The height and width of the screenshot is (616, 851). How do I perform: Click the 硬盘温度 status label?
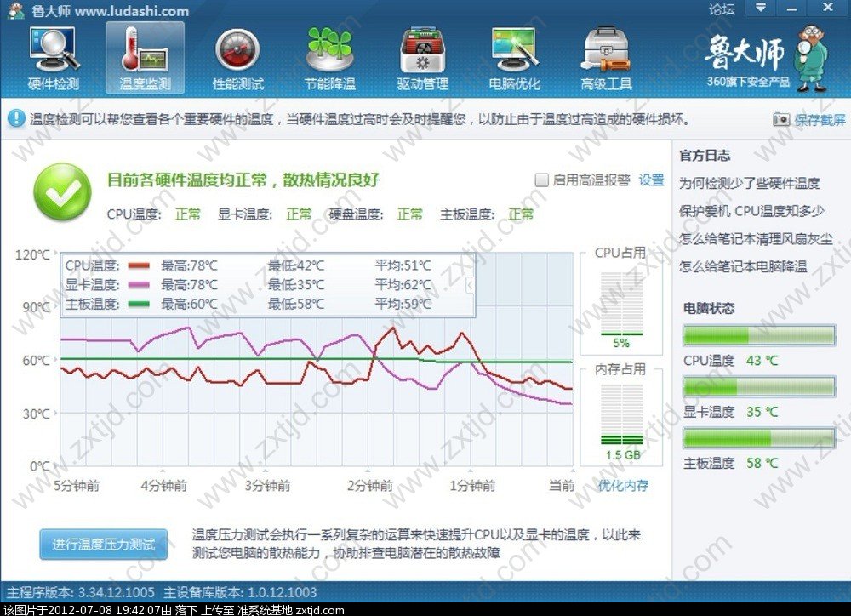tap(356, 214)
